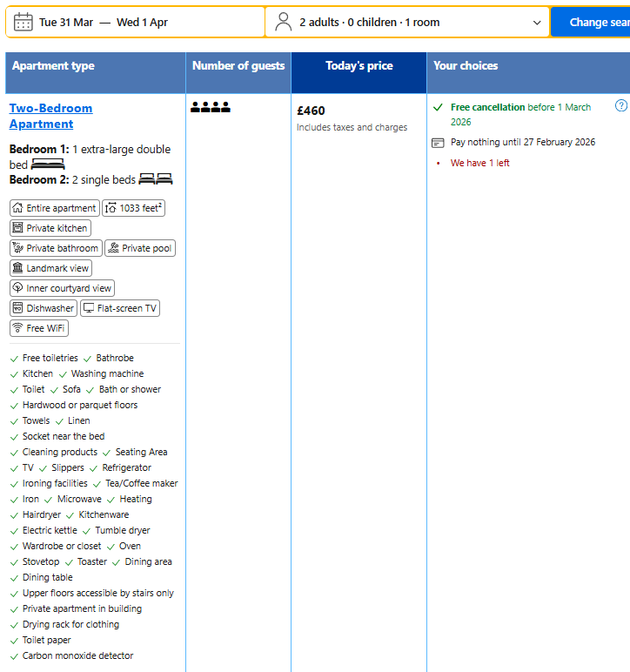Expand the guests and rooms dropdown chevron
The image size is (630, 672).
pyautogui.click(x=537, y=23)
